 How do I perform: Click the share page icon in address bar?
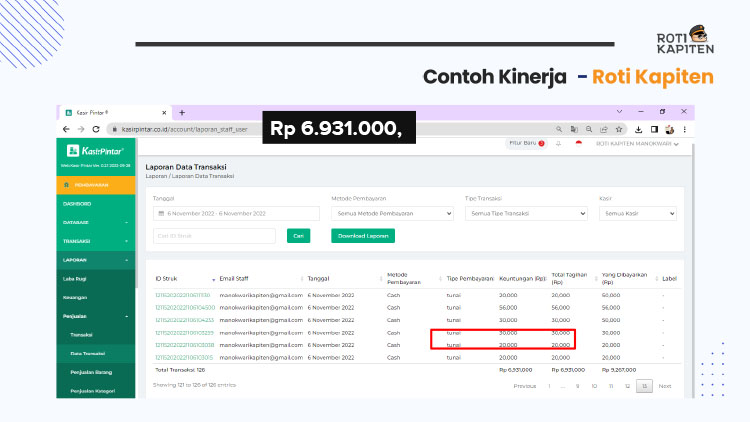pyautogui.click(x=604, y=129)
